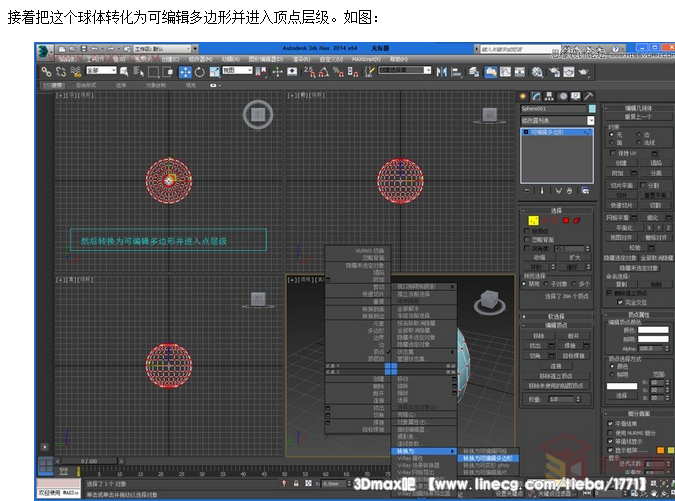This screenshot has width=675, height=501.
Task: Click the 扩大 selection button
Action: pyautogui.click(x=575, y=257)
